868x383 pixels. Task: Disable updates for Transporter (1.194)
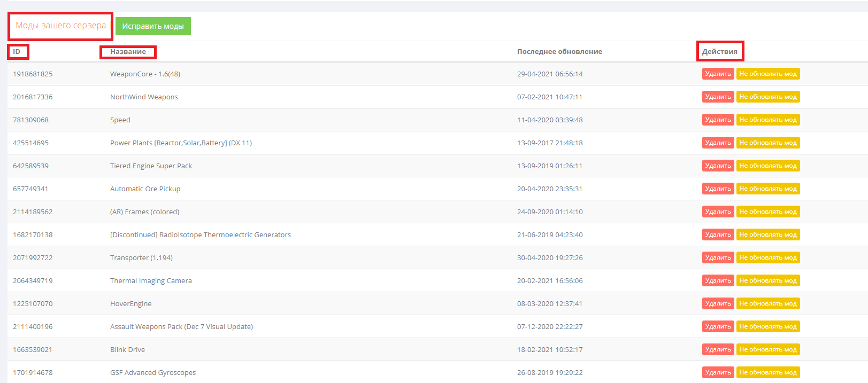[x=768, y=257]
